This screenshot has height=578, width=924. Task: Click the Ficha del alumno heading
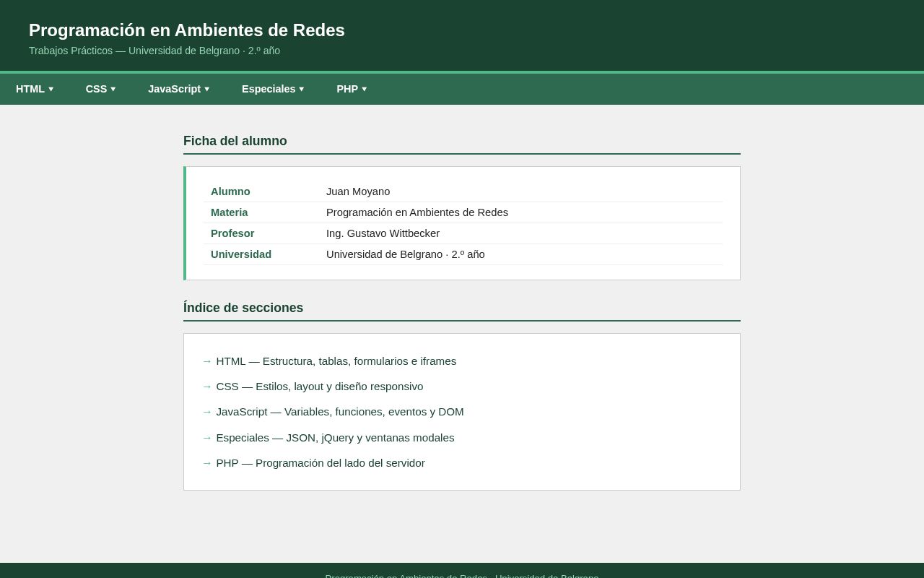point(235,141)
